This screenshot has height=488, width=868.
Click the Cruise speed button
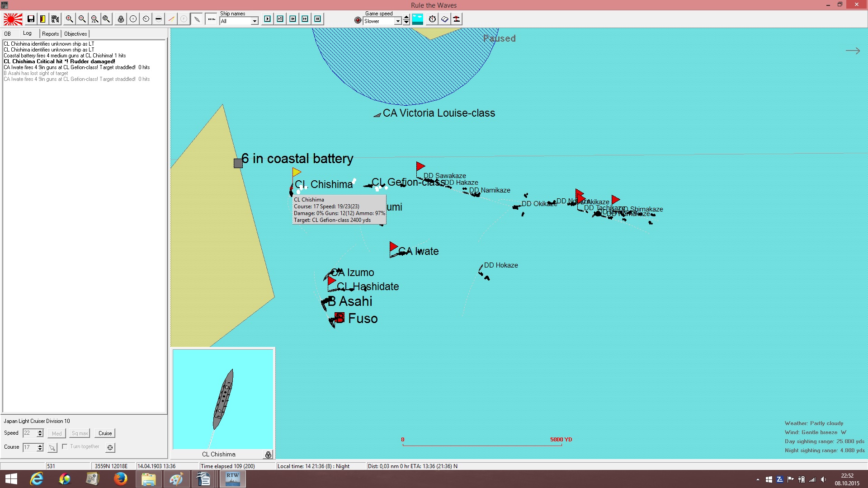tap(105, 433)
